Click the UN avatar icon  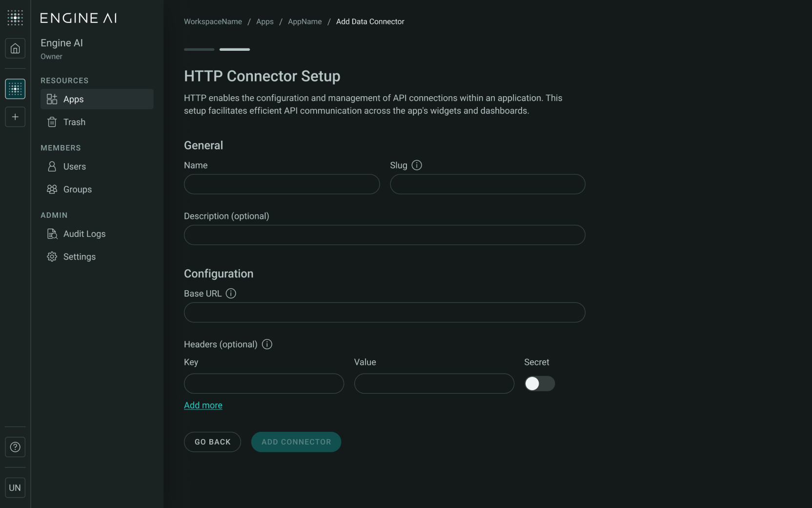coord(15,487)
